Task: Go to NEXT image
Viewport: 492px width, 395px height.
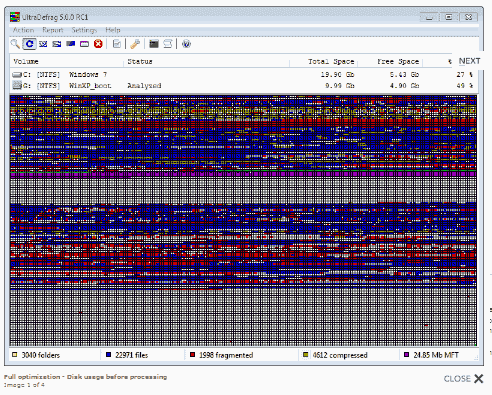Action: coord(469,61)
